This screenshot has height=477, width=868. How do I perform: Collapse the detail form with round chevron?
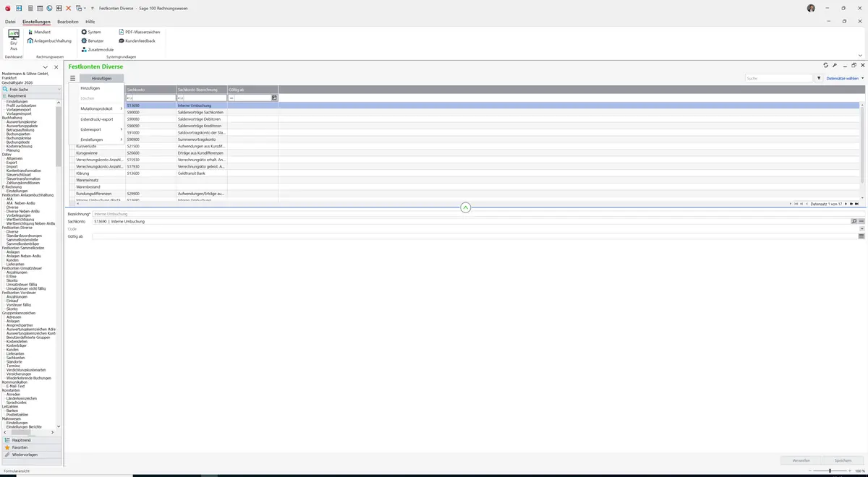click(465, 207)
